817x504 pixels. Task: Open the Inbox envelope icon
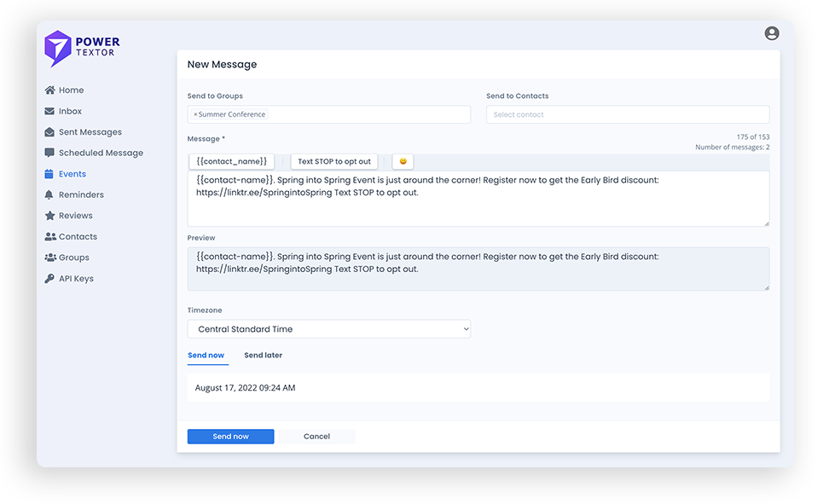point(50,112)
